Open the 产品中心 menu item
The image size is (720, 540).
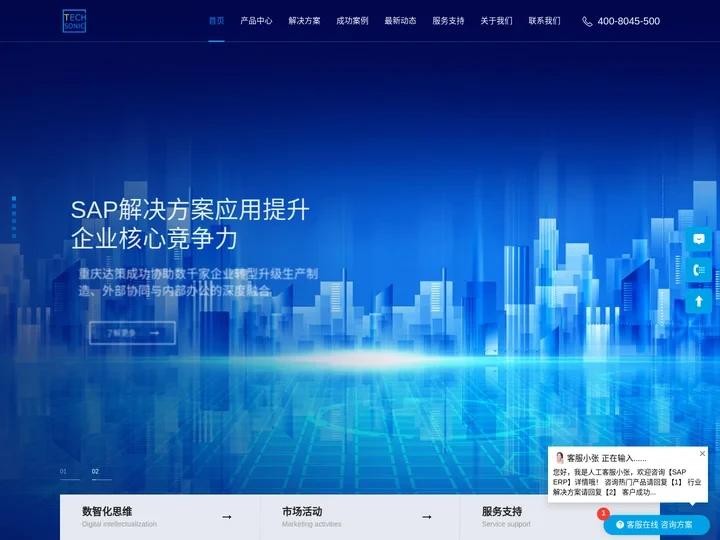(256, 21)
